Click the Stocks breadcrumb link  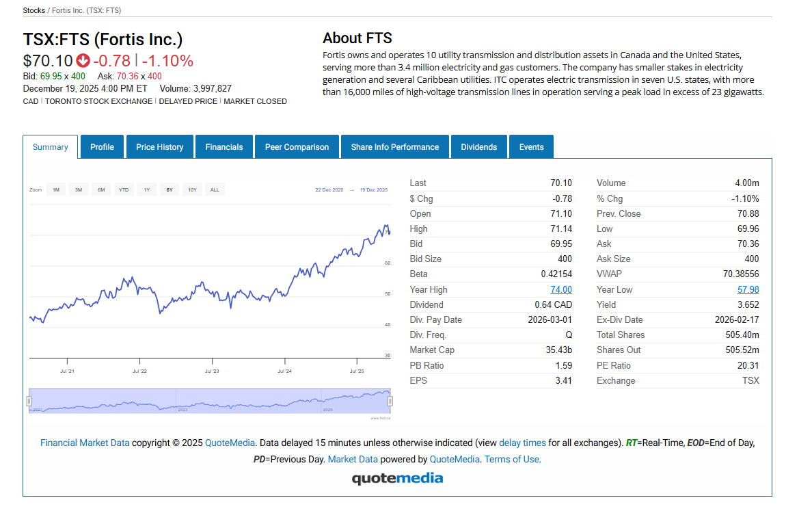pos(33,10)
